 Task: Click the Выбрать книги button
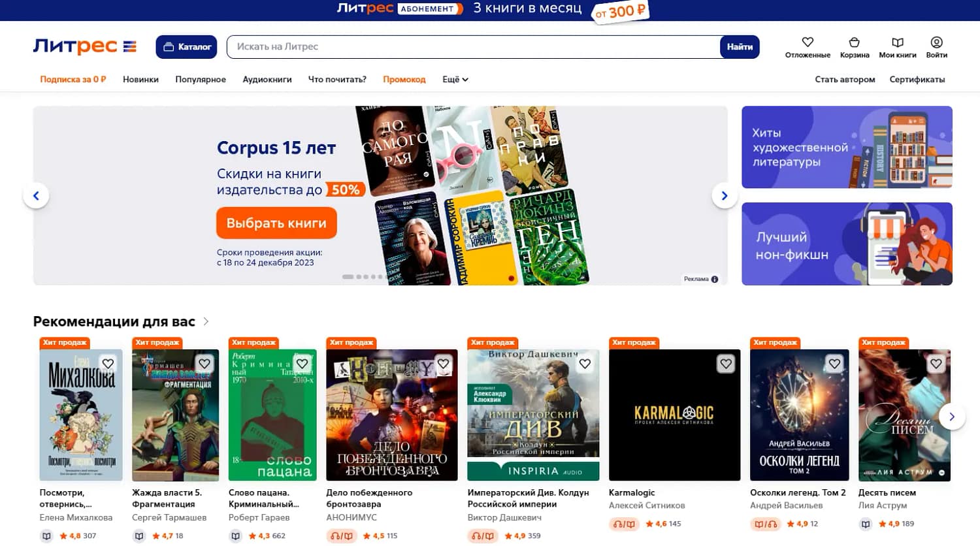click(276, 223)
